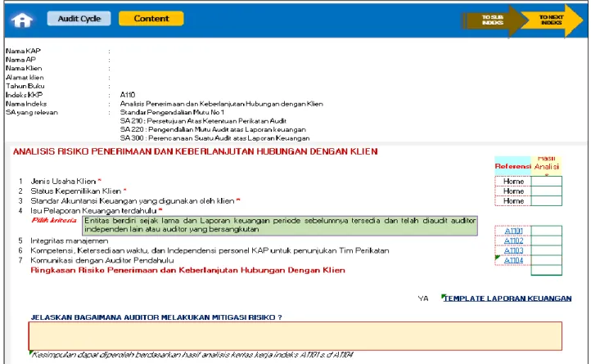591x364 pixels.
Task: Select the YA cell value
Action: click(423, 299)
